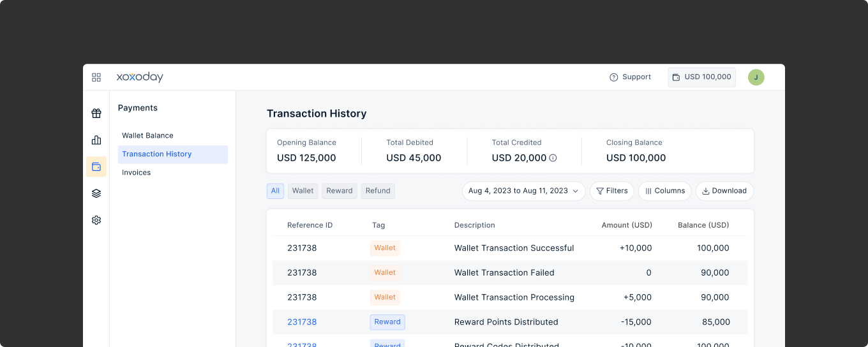
Task: Open the apps grid menu icon
Action: 96,77
